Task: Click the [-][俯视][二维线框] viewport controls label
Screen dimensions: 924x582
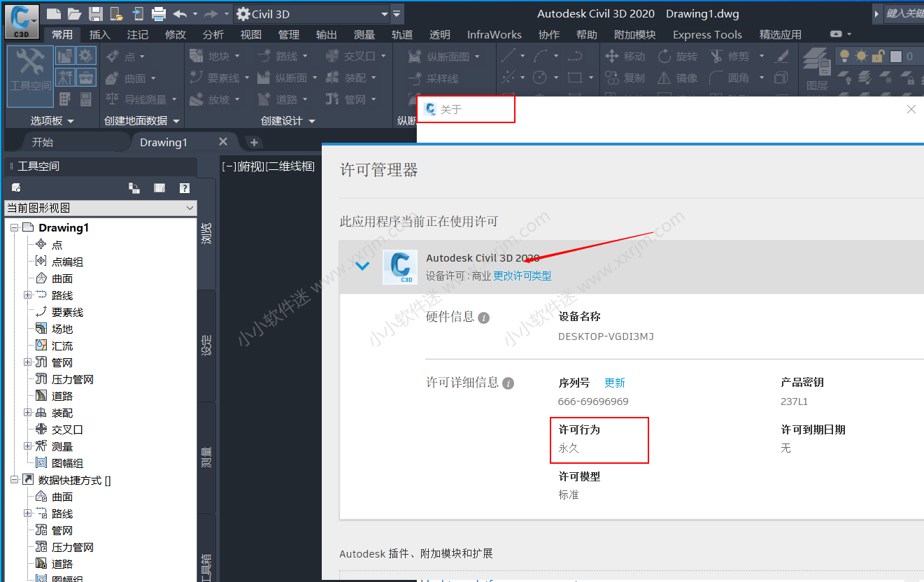Action: pyautogui.click(x=269, y=166)
